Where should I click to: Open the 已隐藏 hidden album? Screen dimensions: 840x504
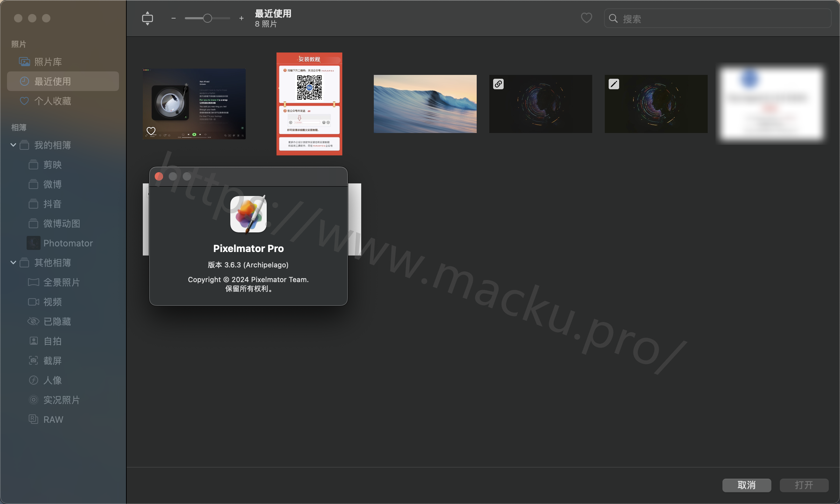pos(63,322)
